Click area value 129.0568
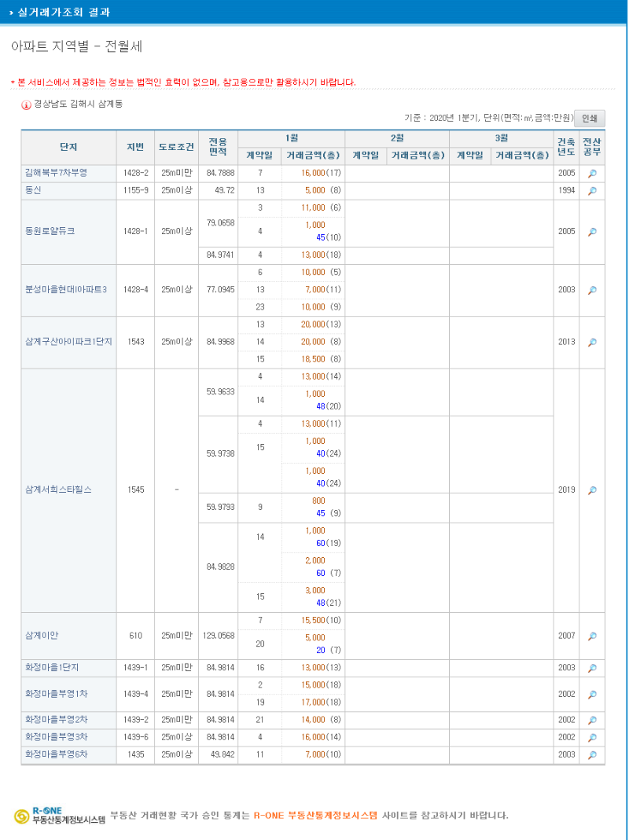 click(219, 636)
